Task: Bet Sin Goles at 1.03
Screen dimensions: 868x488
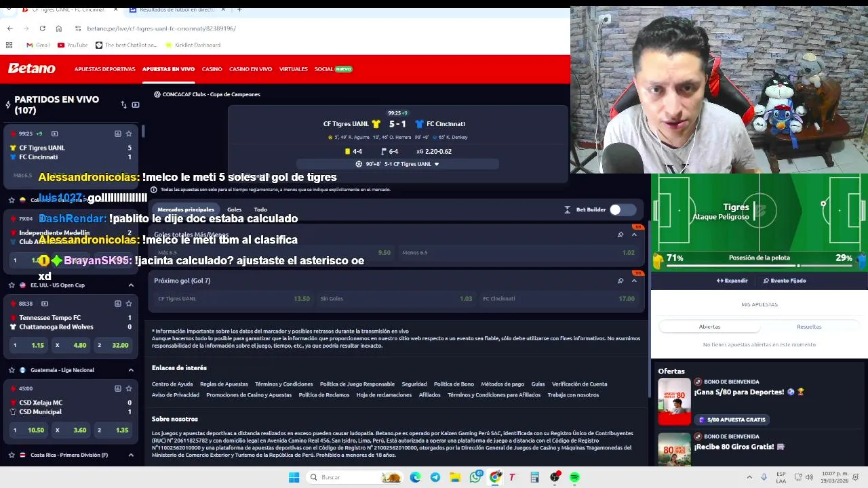Action: tap(396, 298)
